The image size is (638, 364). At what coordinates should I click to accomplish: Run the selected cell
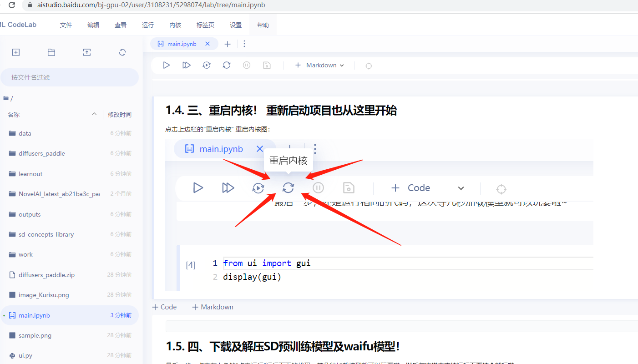coord(167,65)
